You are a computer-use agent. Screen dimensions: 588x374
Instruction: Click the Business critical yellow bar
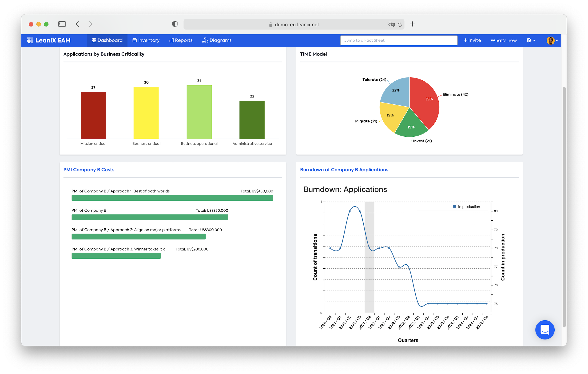tap(146, 113)
